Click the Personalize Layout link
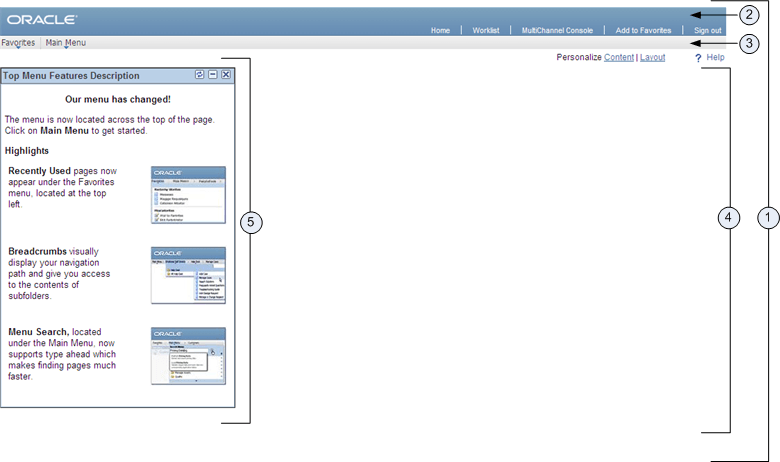This screenshot has height=462, width=780. pyautogui.click(x=653, y=57)
